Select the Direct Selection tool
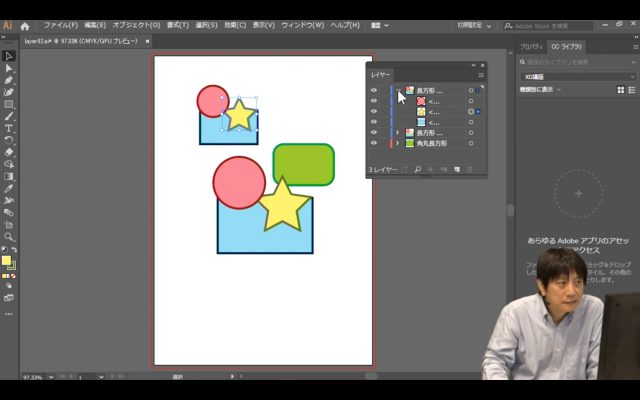 click(x=9, y=68)
